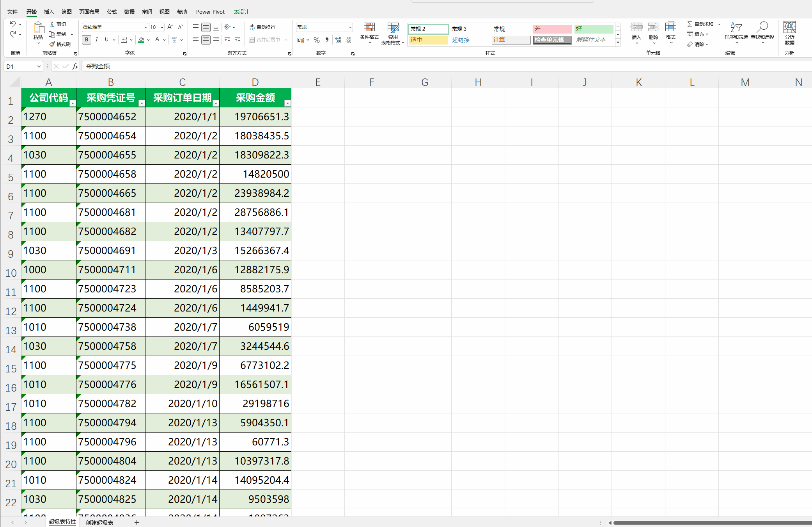
Task: Toggle Bold formatting button
Action: pyautogui.click(x=87, y=40)
